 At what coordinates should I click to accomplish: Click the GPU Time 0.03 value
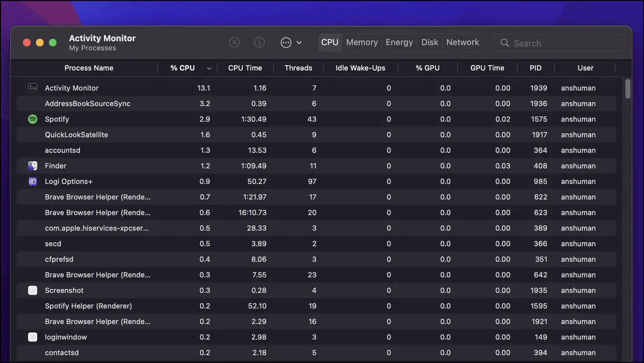503,166
